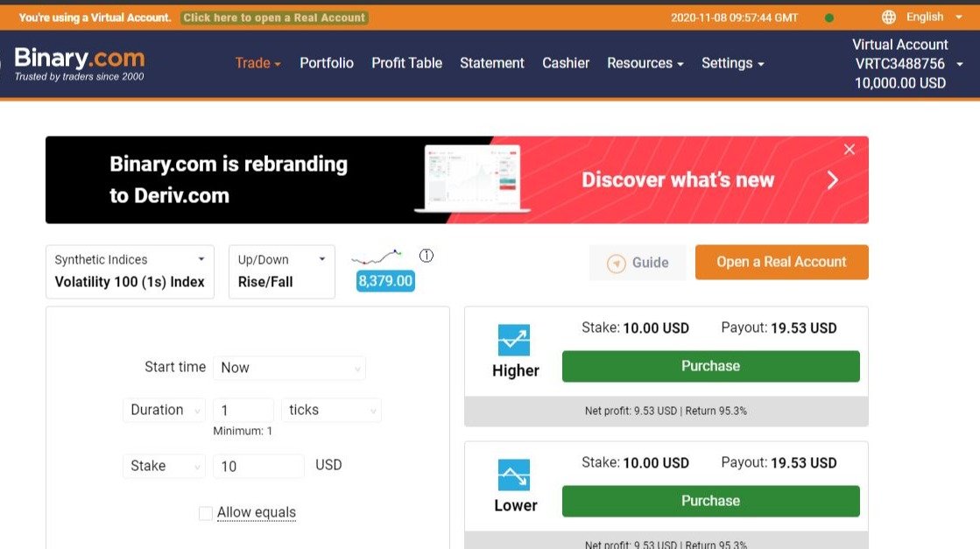Open the Resources dropdown menu
This screenshot has width=980, height=549.
[x=645, y=63]
